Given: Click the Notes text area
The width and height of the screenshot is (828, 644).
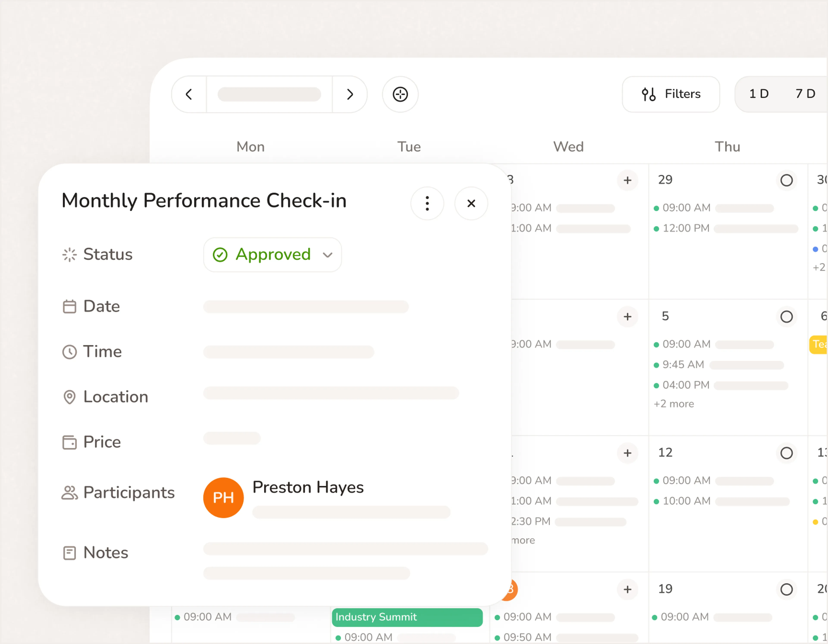Looking at the screenshot, I should pos(345,561).
